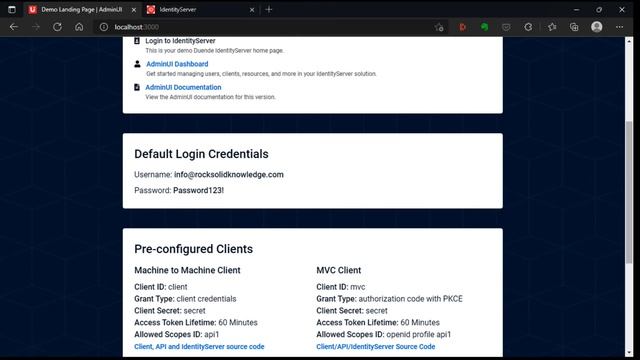This screenshot has height=360, width=640.
Task: View site info icon beside localhost
Action: [104, 27]
